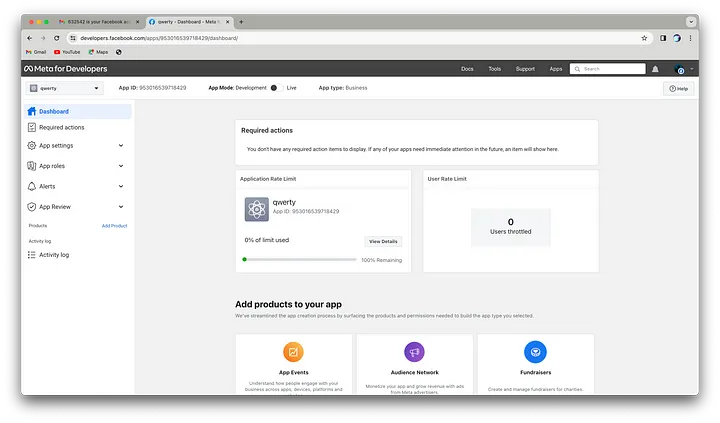Click the App Review shield icon
The image size is (720, 423).
click(x=32, y=207)
